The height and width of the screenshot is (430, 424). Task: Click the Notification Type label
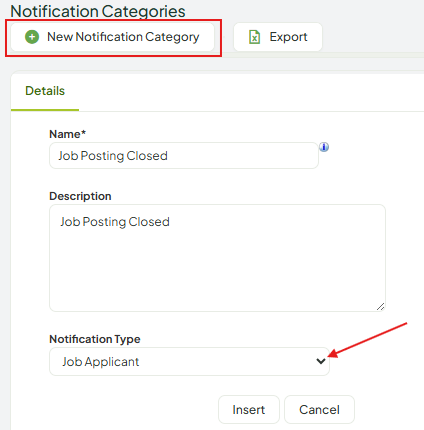[95, 339]
